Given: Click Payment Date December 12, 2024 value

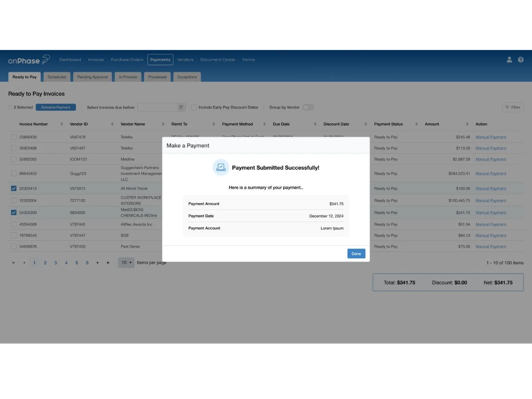Looking at the screenshot, I should 326,216.
